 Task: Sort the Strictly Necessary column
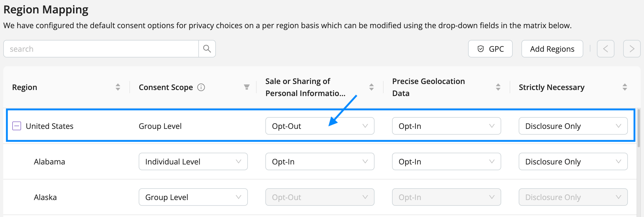click(x=625, y=87)
